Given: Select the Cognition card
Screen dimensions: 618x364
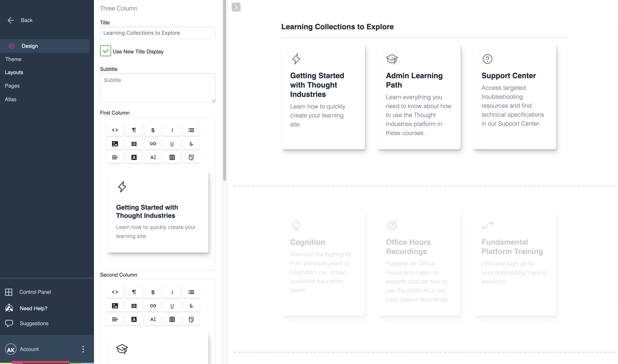Looking at the screenshot, I should click(x=323, y=263).
